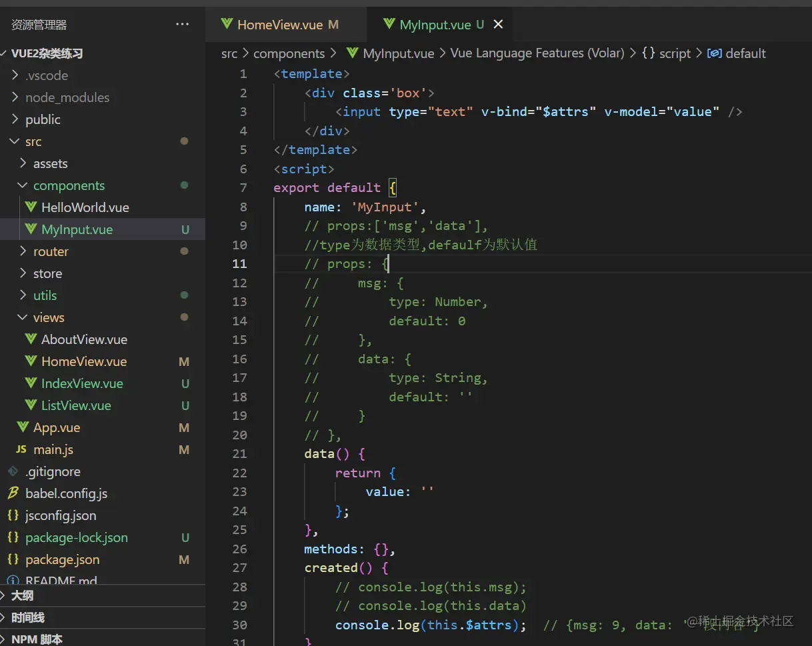The width and height of the screenshot is (812, 646).
Task: Close the MyInput.vue tab
Action: click(497, 23)
